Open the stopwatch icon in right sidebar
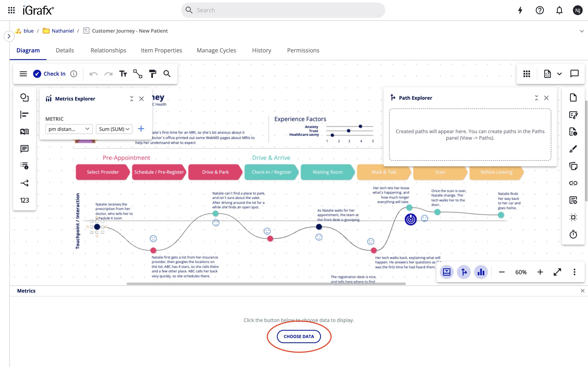The height and width of the screenshot is (367, 588). pyautogui.click(x=573, y=234)
